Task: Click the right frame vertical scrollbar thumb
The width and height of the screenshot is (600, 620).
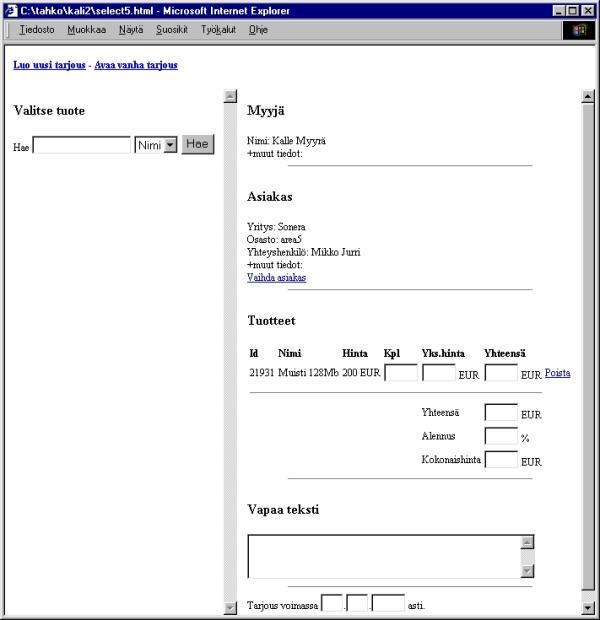Action: coord(588,347)
